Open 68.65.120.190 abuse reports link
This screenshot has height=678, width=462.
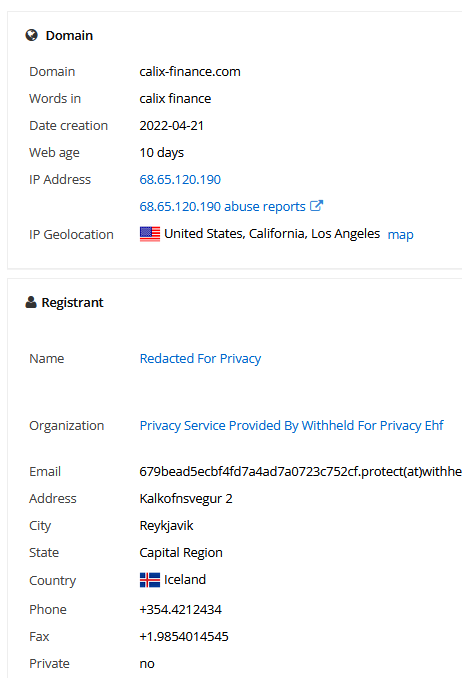(222, 207)
